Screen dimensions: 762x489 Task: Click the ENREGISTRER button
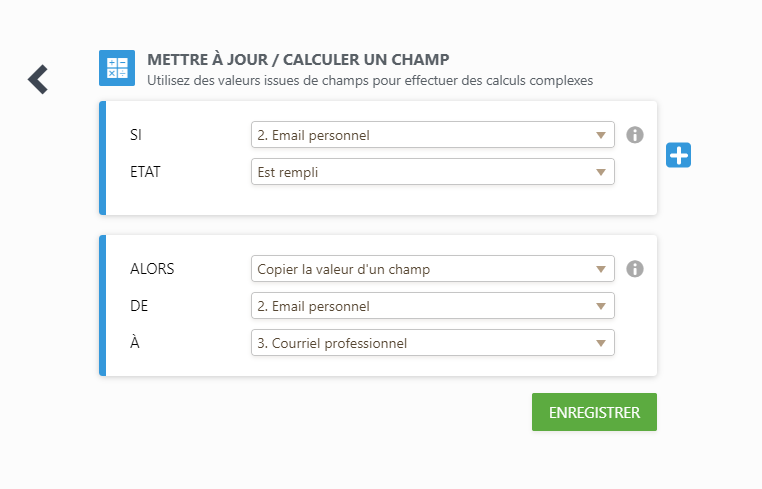pyautogui.click(x=594, y=412)
